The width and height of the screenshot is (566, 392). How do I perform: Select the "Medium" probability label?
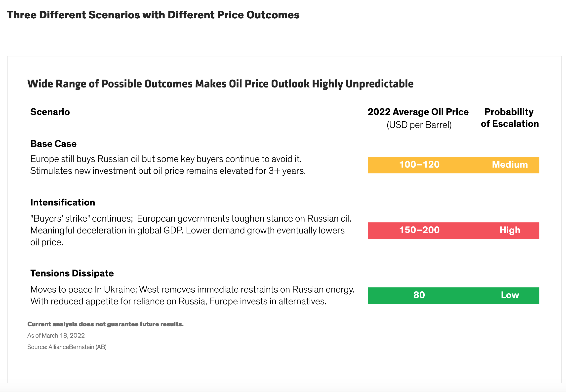[x=510, y=165]
